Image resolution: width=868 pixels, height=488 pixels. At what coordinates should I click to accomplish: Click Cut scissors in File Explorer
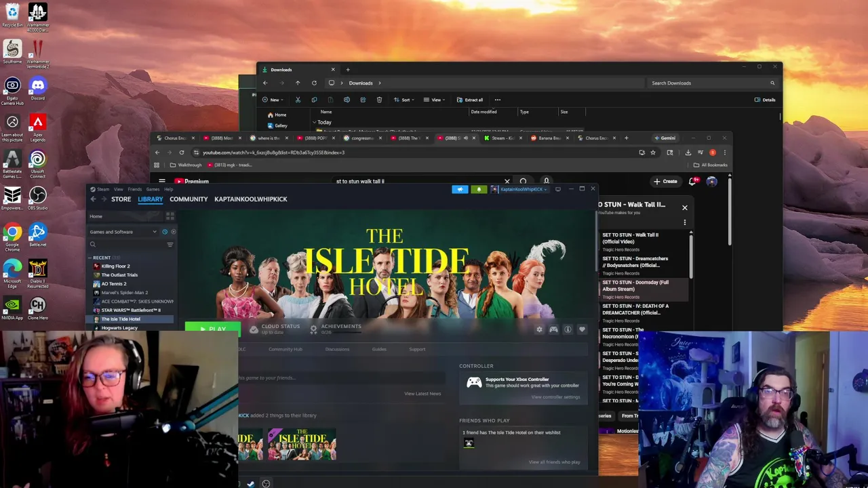(x=298, y=100)
